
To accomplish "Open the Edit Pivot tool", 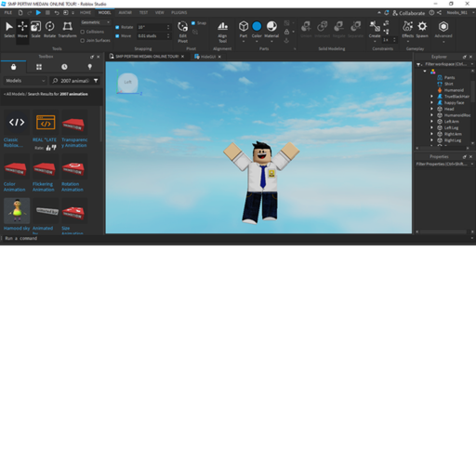I will pyautogui.click(x=182, y=32).
